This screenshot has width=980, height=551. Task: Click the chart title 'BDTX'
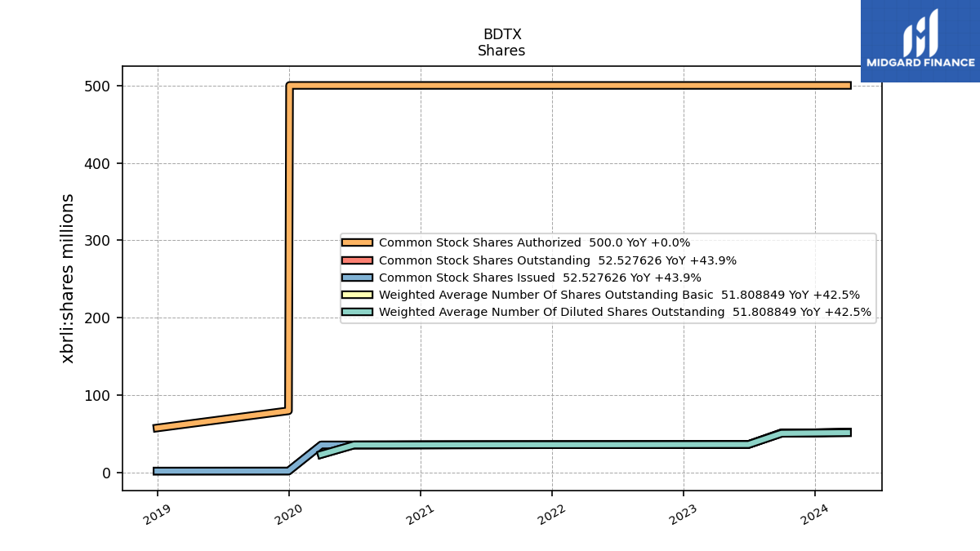502,34
